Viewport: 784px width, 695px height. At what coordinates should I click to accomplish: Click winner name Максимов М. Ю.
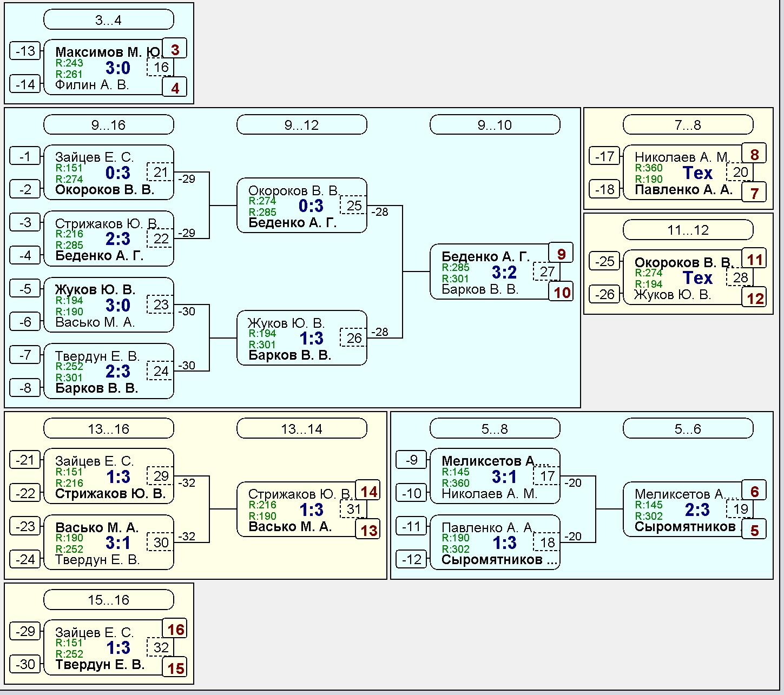pyautogui.click(x=108, y=52)
